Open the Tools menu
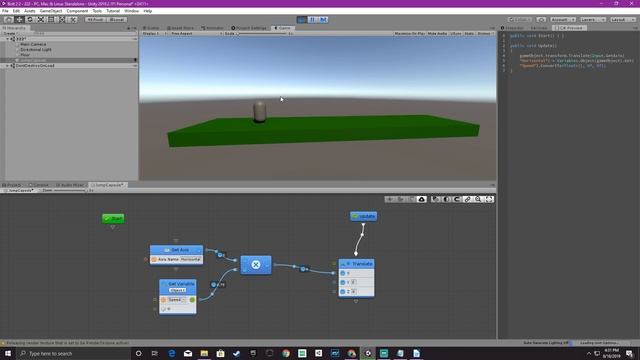The height and width of the screenshot is (360, 640). coord(97,11)
